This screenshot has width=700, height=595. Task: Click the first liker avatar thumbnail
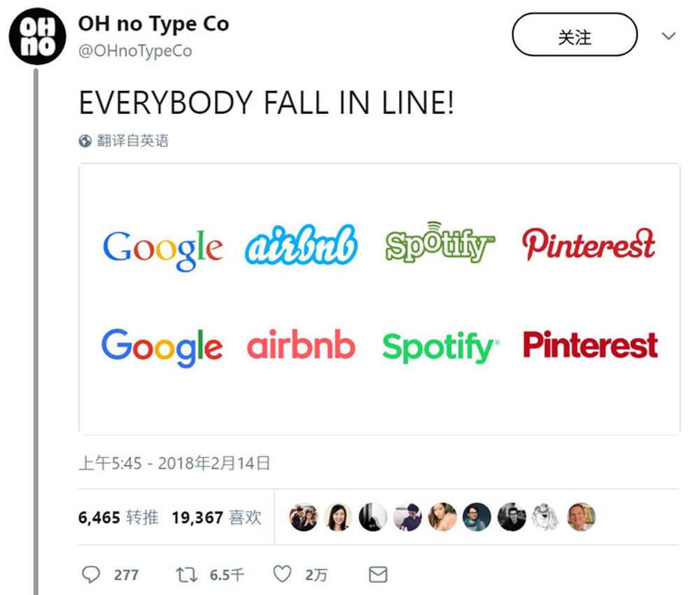pyautogui.click(x=304, y=517)
